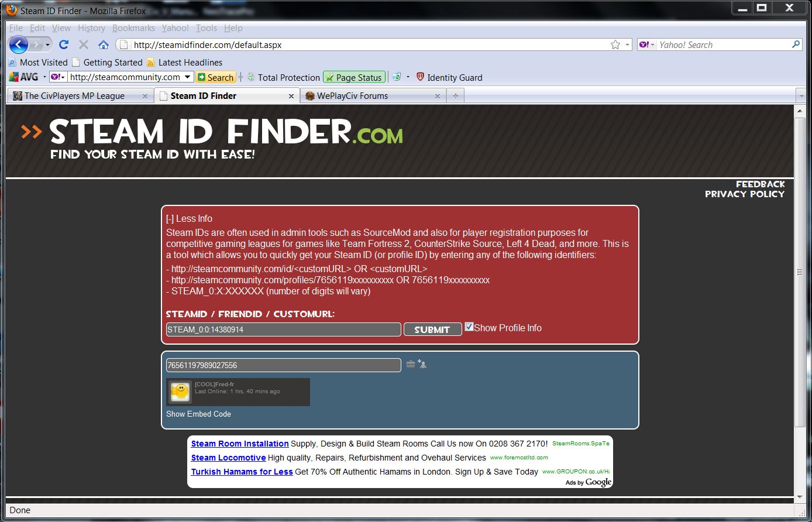
Task: Click the page vertical scrollbar thumb
Action: 800,272
